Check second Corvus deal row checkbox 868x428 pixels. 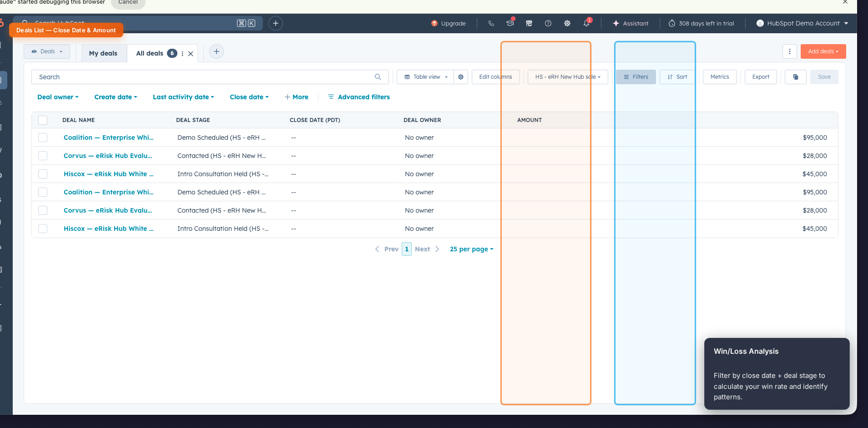43,210
